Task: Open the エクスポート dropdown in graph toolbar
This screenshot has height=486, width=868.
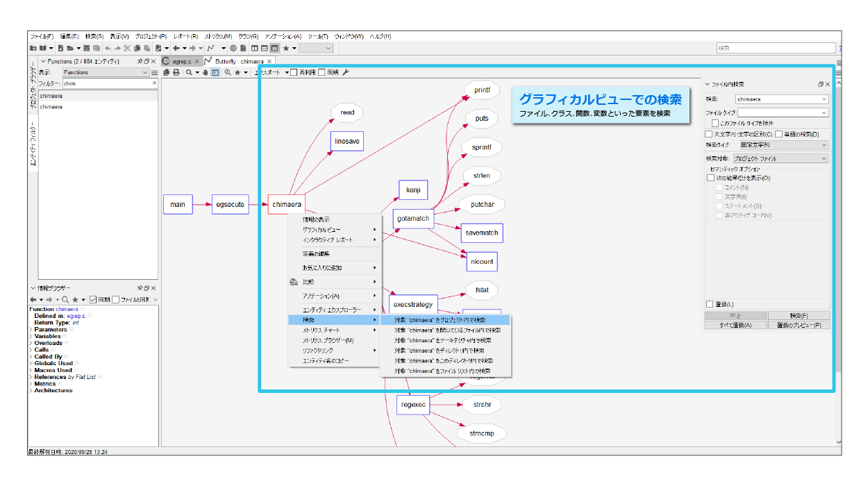Action: coord(272,72)
